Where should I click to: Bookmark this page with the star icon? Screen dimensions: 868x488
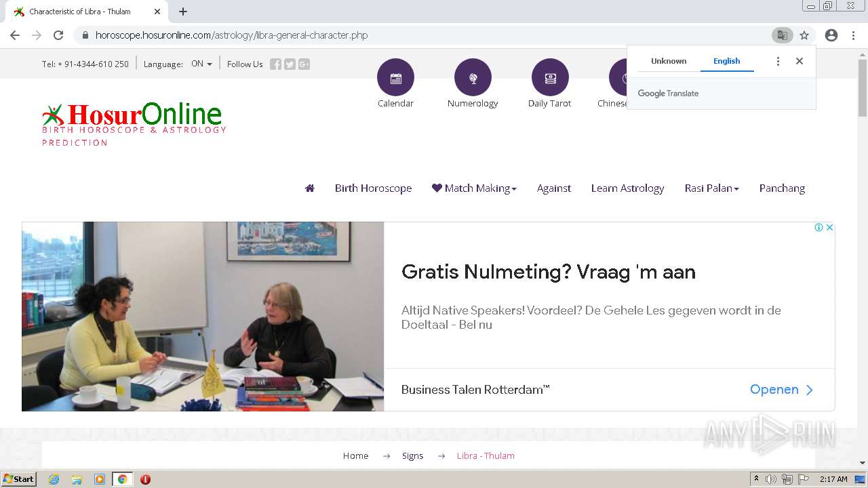[804, 35]
